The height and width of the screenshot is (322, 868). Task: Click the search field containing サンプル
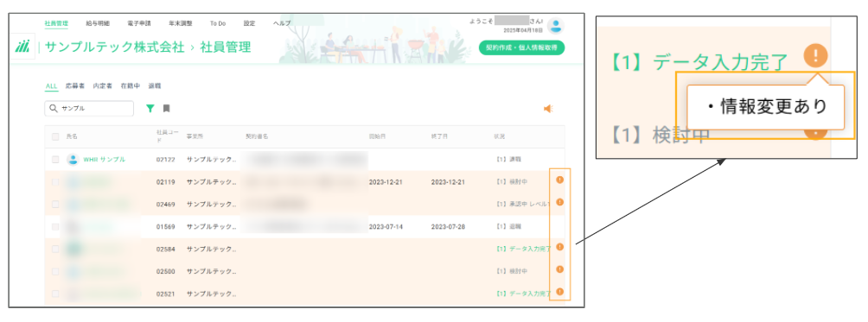point(89,109)
